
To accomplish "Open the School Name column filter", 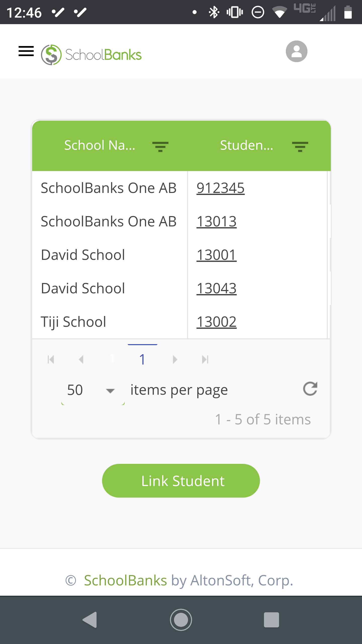I will pyautogui.click(x=160, y=146).
